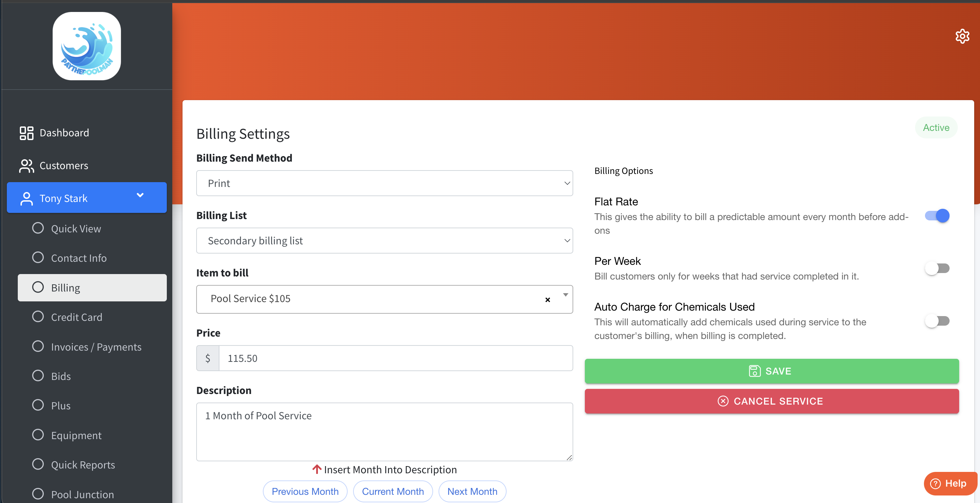Viewport: 980px width, 503px height.
Task: Enable the Per Week toggle
Action: coord(937,269)
